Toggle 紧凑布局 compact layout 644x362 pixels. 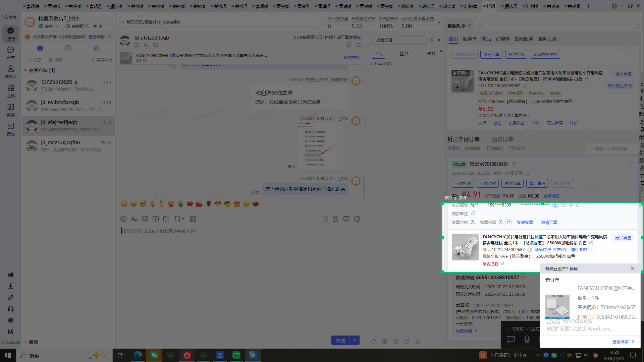(x=102, y=60)
